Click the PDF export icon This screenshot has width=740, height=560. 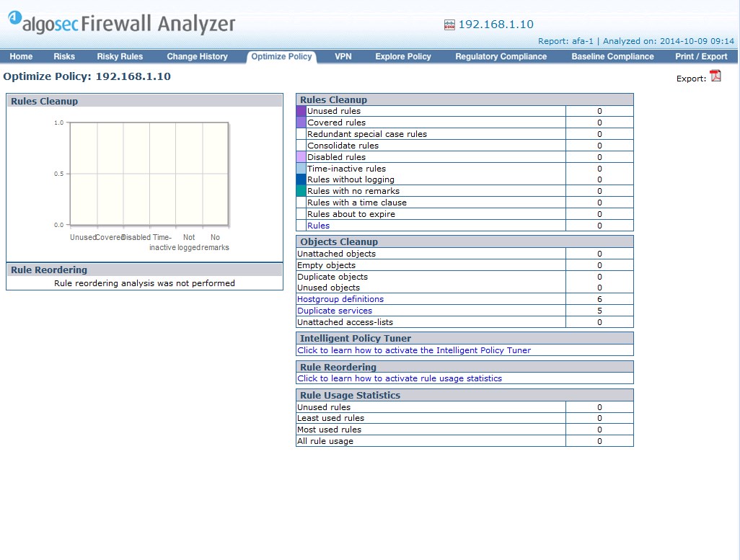pos(715,76)
